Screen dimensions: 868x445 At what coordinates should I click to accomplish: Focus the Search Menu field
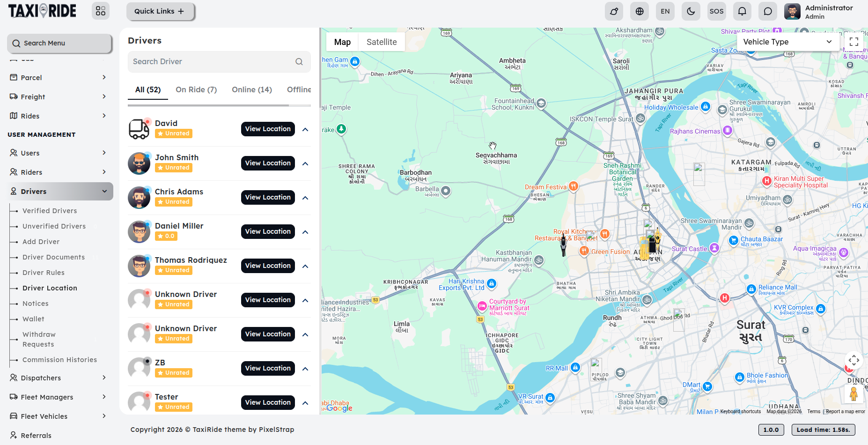(x=59, y=43)
